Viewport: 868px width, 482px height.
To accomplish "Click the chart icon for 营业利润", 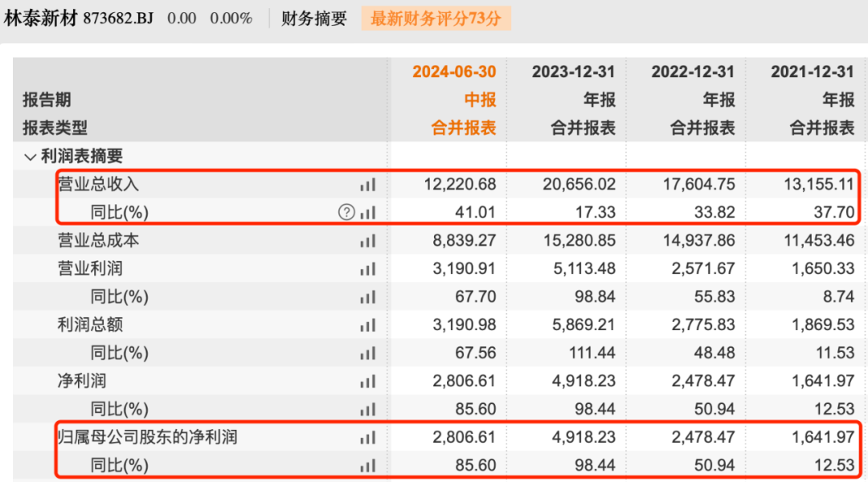I will point(367,269).
